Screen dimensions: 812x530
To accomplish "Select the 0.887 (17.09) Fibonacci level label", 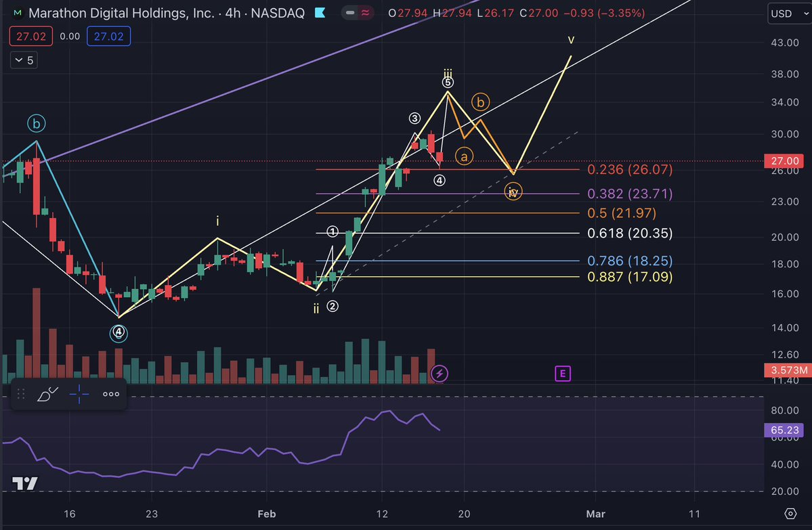I will (630, 276).
